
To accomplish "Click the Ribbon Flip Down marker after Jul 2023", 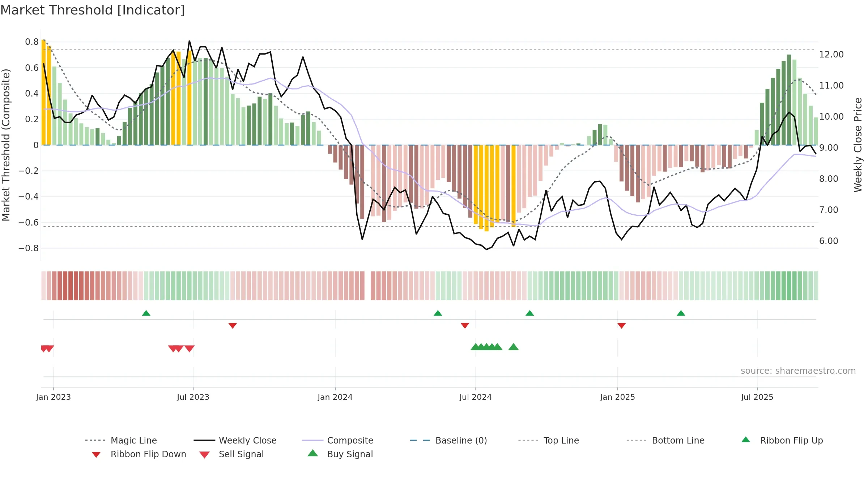I will coord(233,326).
